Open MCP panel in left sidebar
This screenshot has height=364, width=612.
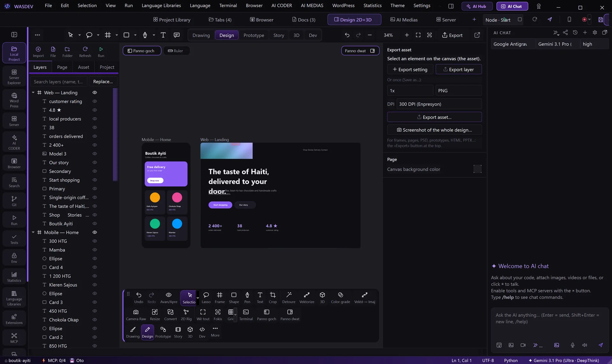coord(14,338)
